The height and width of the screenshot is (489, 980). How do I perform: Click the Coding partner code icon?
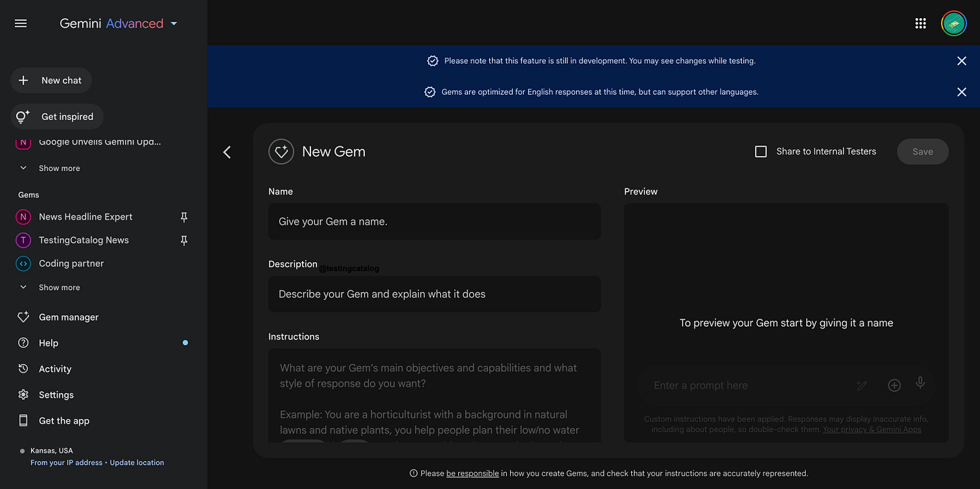point(24,264)
